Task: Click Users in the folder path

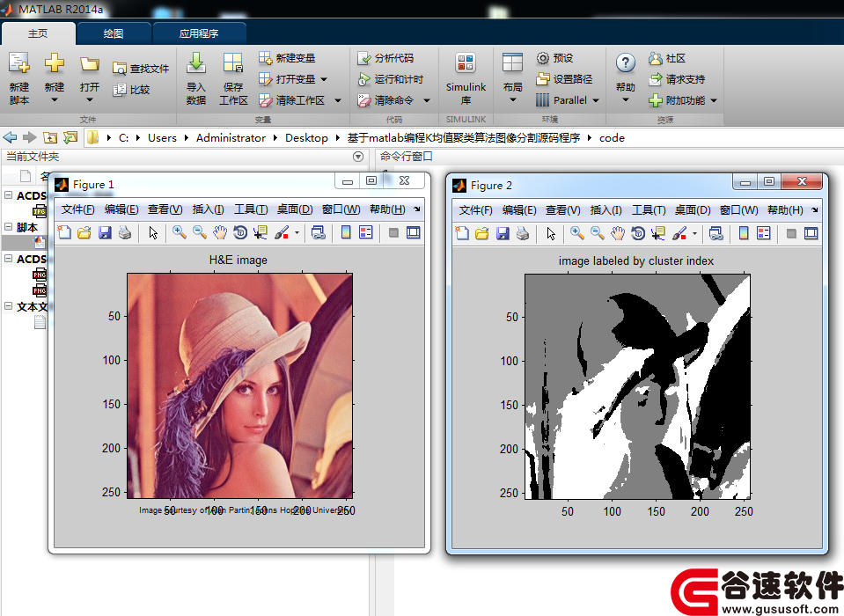Action: point(162,138)
